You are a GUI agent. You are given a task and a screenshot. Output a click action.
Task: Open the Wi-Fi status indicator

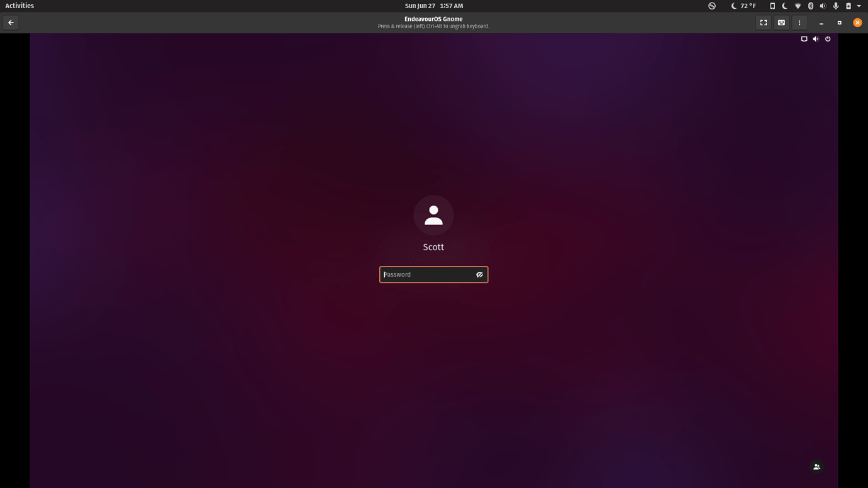pyautogui.click(x=798, y=6)
